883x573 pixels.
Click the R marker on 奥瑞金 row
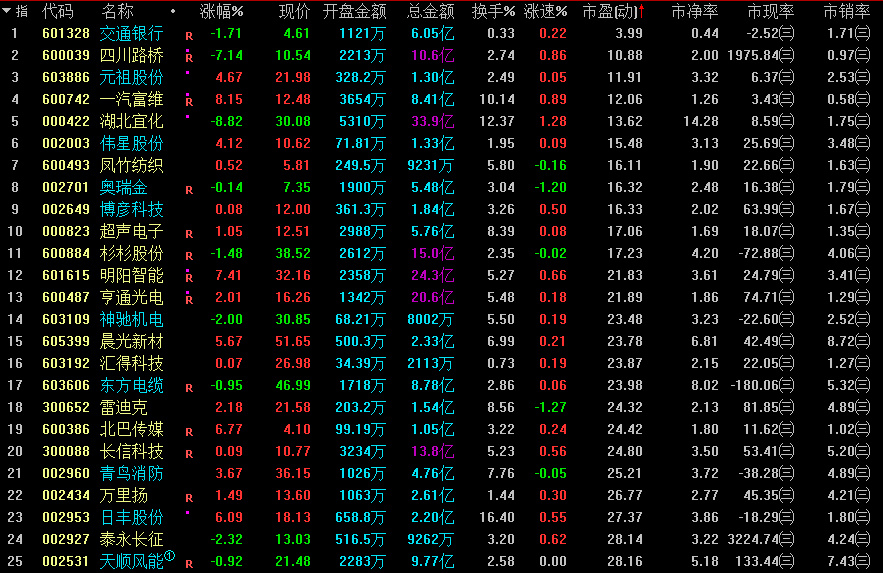point(189,190)
